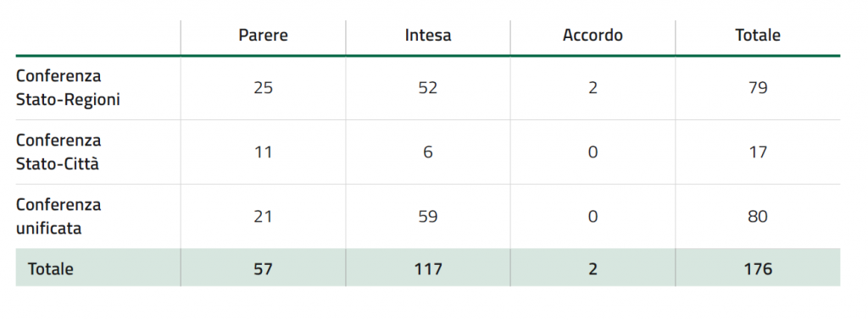Click the Accordo column header
Image resolution: width=868 pixels, height=320 pixels.
(593, 36)
